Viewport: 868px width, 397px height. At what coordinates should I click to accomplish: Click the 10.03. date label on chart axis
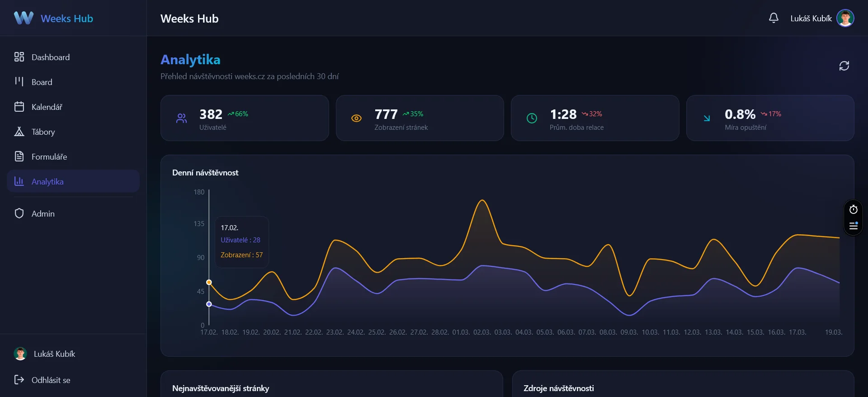[650, 332]
